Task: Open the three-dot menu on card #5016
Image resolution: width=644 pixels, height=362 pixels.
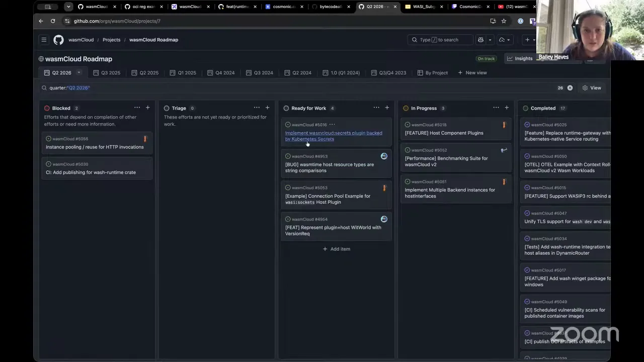Action: point(332,125)
